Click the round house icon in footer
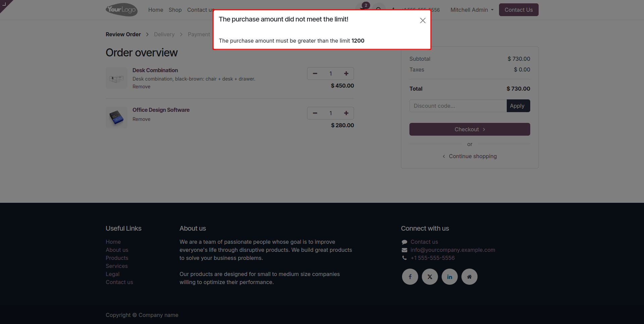Screen dimensions: 644x324 [469, 277]
